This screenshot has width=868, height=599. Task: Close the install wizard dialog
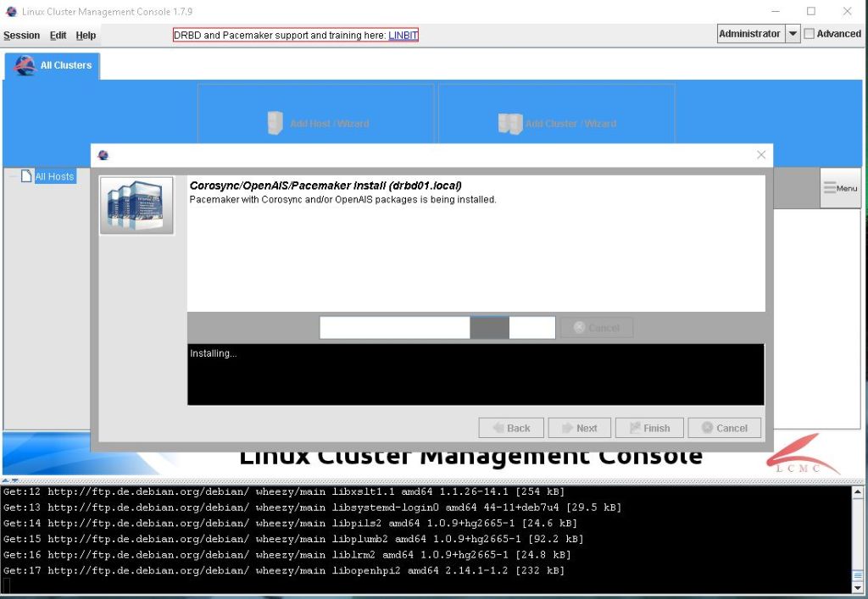pyautogui.click(x=761, y=155)
